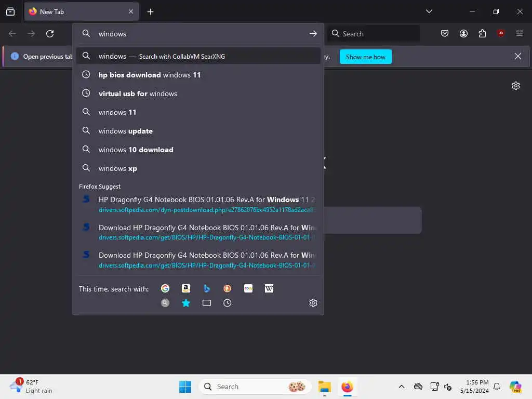The image size is (532, 399).
Task: Search in History clock icon
Action: coord(228,303)
